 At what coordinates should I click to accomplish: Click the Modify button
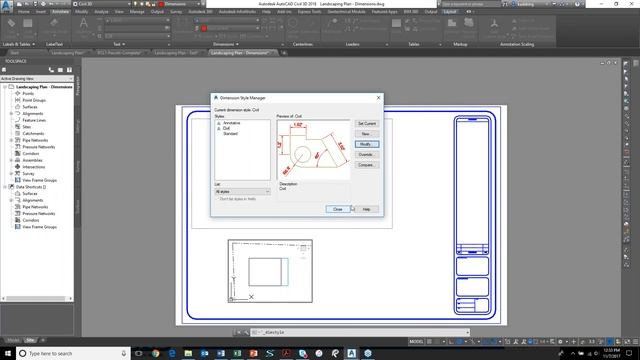pyautogui.click(x=367, y=144)
